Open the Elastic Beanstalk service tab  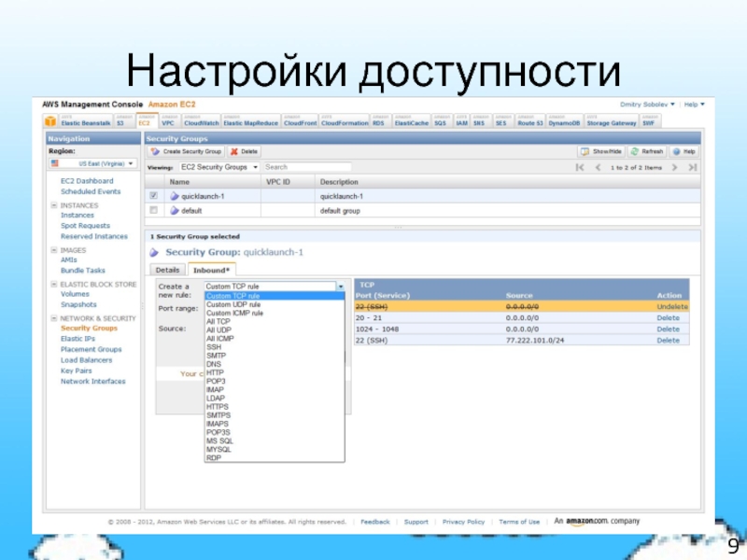(x=85, y=121)
